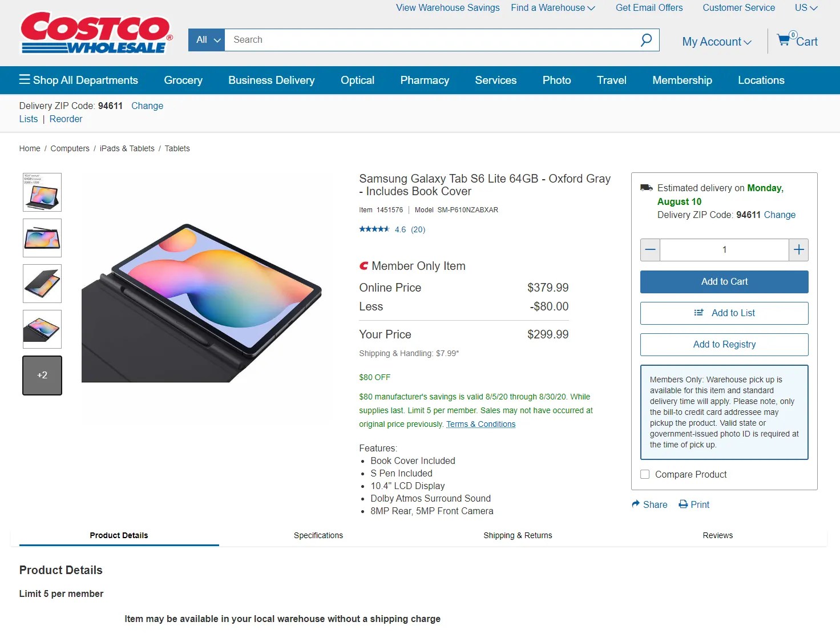Expand the All search category dropdown

206,40
